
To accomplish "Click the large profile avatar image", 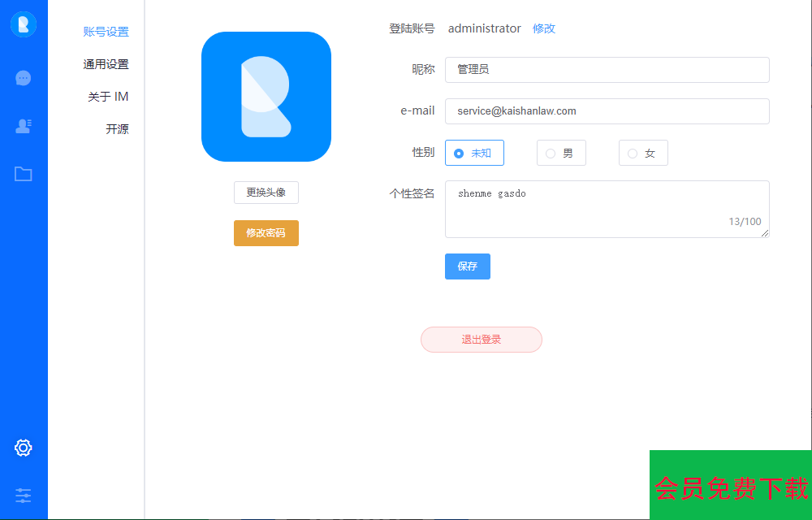I will pyautogui.click(x=266, y=97).
